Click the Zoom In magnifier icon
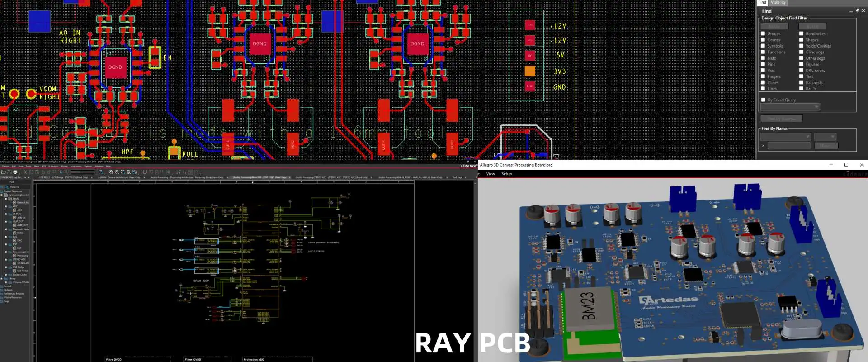 pyautogui.click(x=111, y=172)
